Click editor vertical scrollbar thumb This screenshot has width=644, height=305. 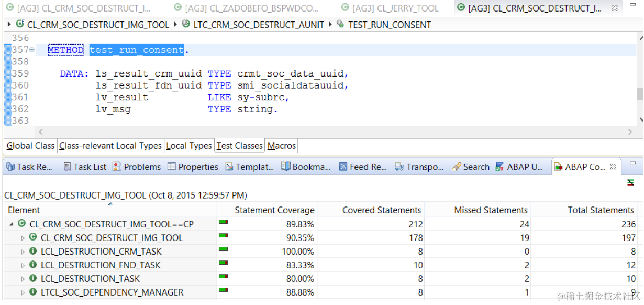coord(639,94)
